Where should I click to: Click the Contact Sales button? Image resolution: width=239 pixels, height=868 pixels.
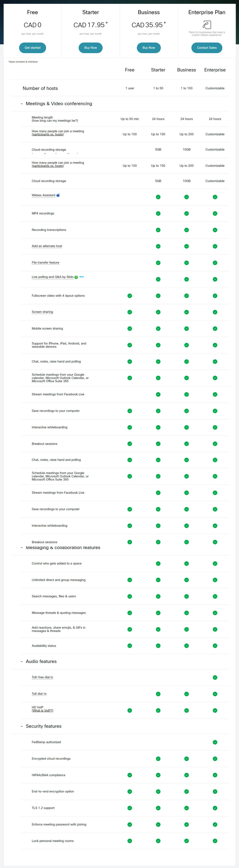click(x=207, y=48)
